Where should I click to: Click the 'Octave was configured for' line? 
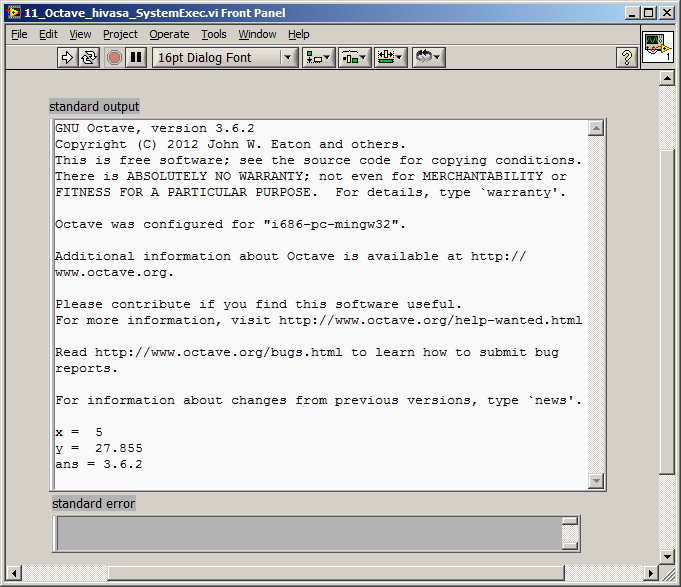click(x=230, y=224)
